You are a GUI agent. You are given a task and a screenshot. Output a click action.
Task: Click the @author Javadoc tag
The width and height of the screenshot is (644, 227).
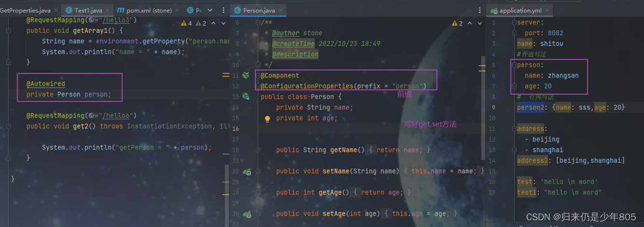click(x=285, y=33)
